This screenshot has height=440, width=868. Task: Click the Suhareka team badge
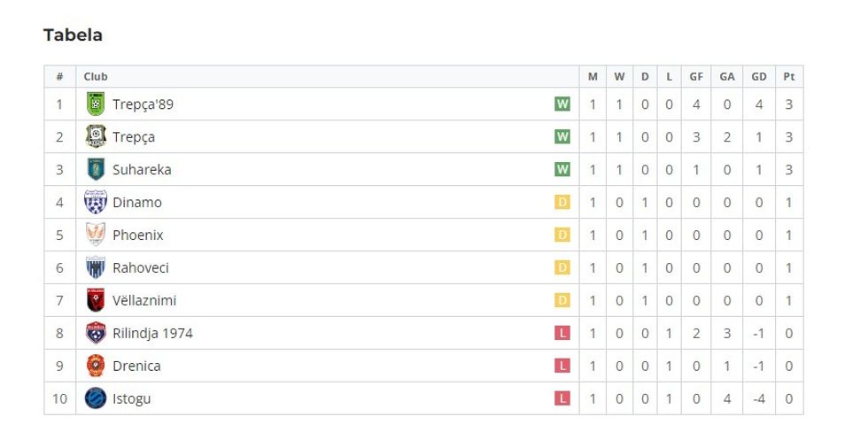click(x=95, y=170)
